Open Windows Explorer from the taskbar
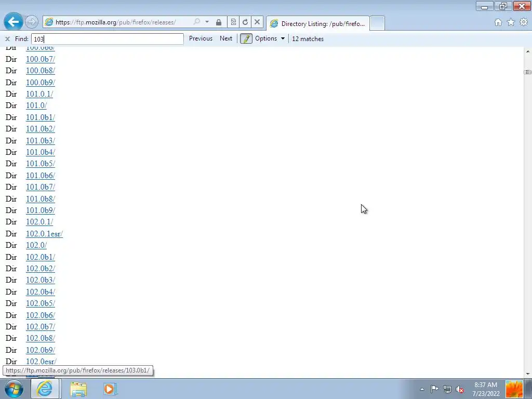The width and height of the screenshot is (532, 399). click(x=78, y=389)
